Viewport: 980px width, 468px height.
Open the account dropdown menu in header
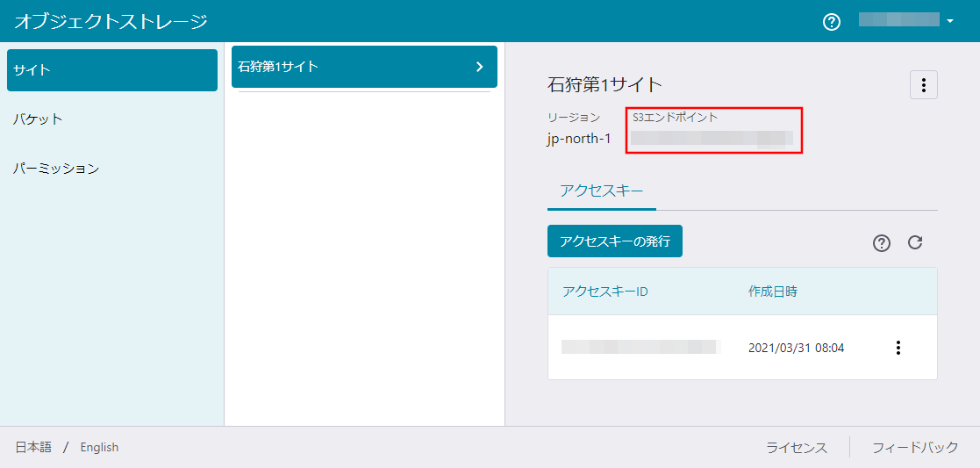point(906,21)
